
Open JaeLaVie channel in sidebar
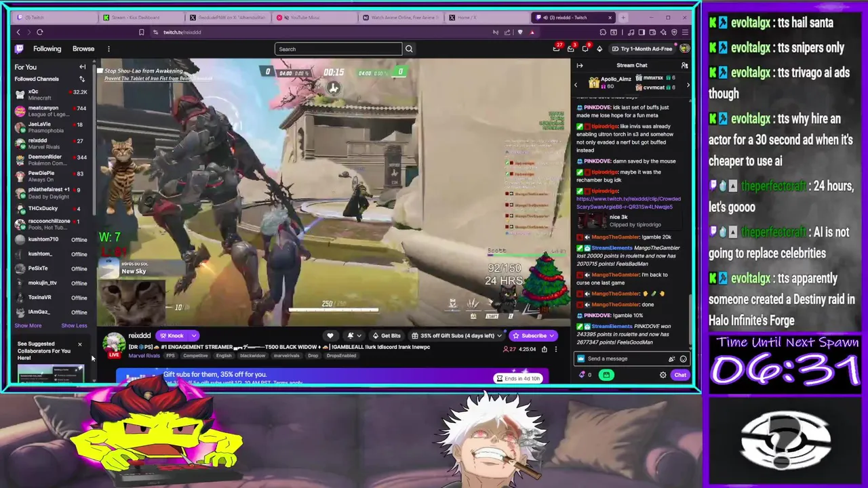52,127
